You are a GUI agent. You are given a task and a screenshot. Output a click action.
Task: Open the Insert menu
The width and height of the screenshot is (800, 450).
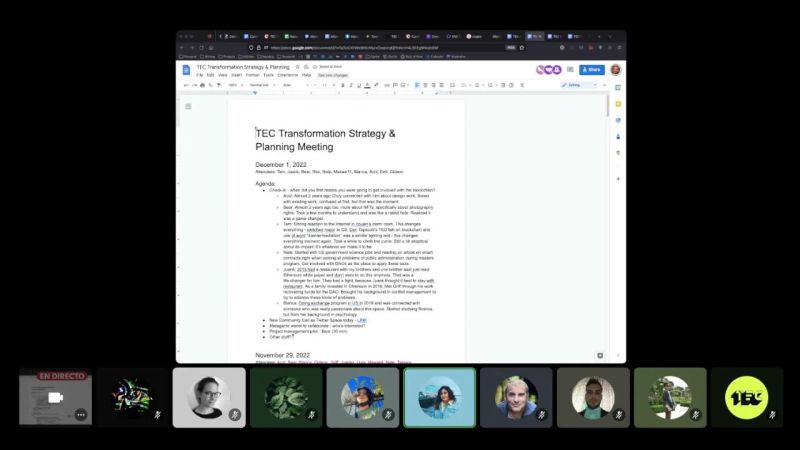pyautogui.click(x=237, y=75)
